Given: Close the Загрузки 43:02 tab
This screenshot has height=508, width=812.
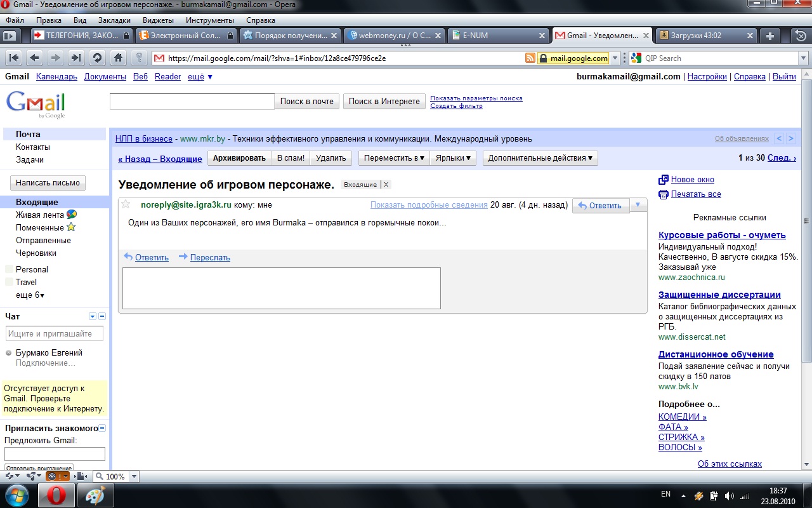Looking at the screenshot, I should click(750, 36).
